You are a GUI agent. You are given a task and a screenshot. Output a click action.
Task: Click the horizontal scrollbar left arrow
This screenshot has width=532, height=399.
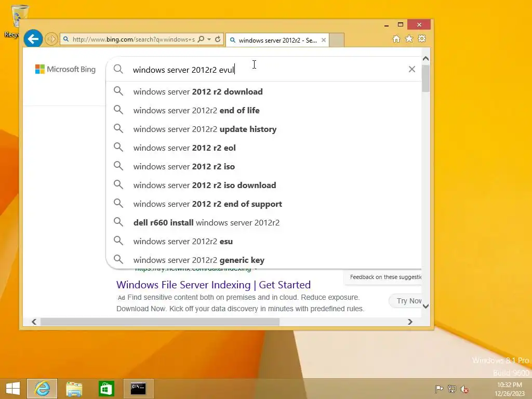pyautogui.click(x=34, y=322)
